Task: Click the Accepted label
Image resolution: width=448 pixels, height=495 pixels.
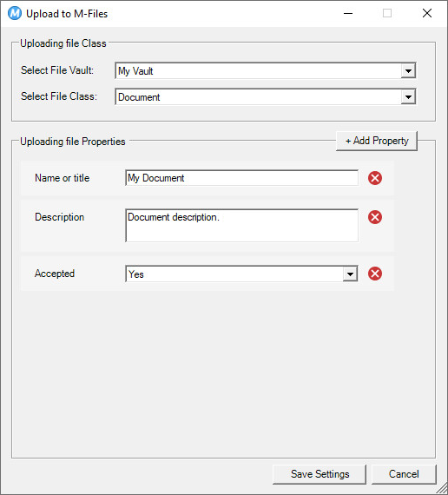Action: pyautogui.click(x=55, y=274)
